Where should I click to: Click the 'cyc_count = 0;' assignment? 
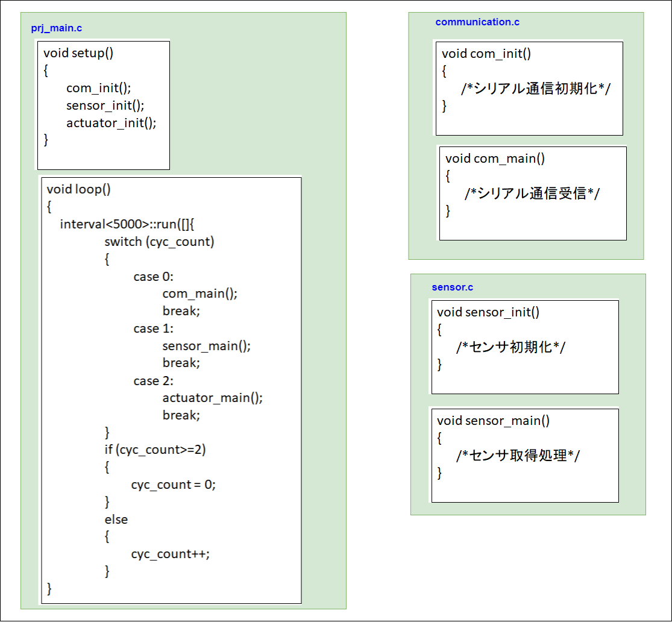173,485
